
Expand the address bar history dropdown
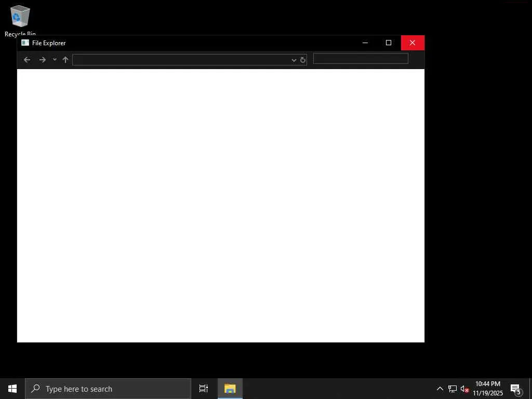(x=294, y=60)
